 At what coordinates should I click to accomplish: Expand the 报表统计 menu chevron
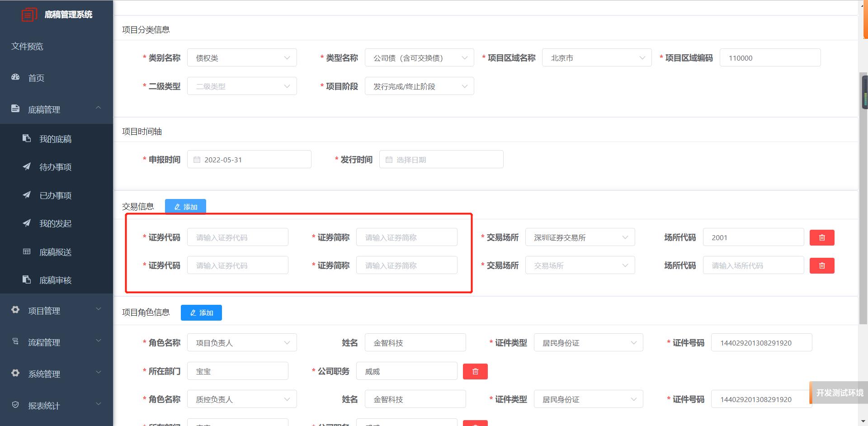[x=98, y=404]
